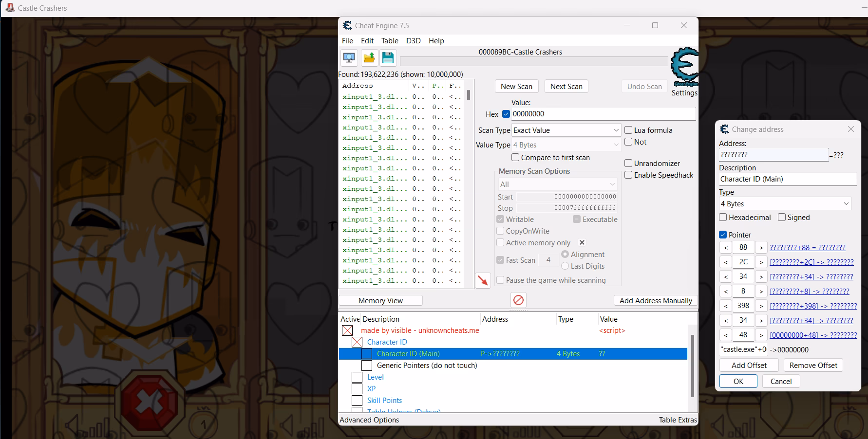Viewport: 868px width, 439px height.
Task: Toggle the Hex checkbox
Action: pos(506,114)
